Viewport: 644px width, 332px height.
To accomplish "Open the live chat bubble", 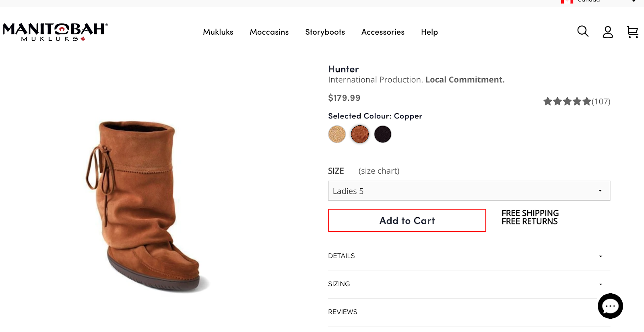I will tap(610, 306).
